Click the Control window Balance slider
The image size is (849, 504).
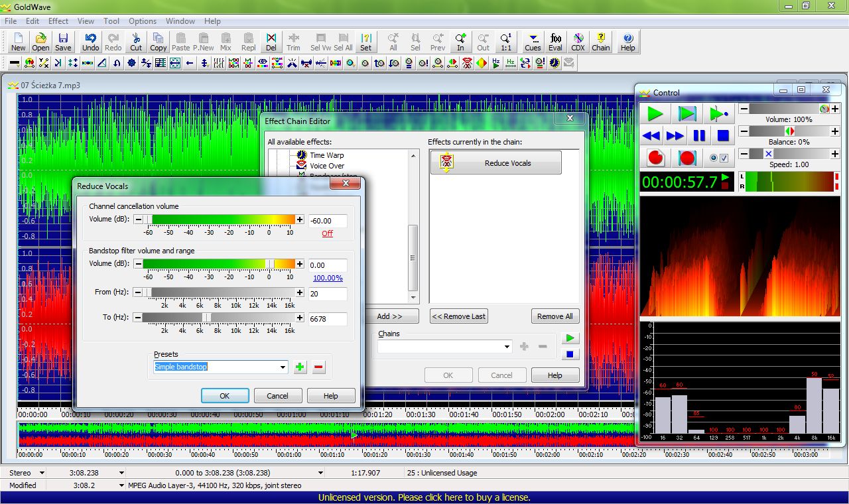click(x=789, y=131)
